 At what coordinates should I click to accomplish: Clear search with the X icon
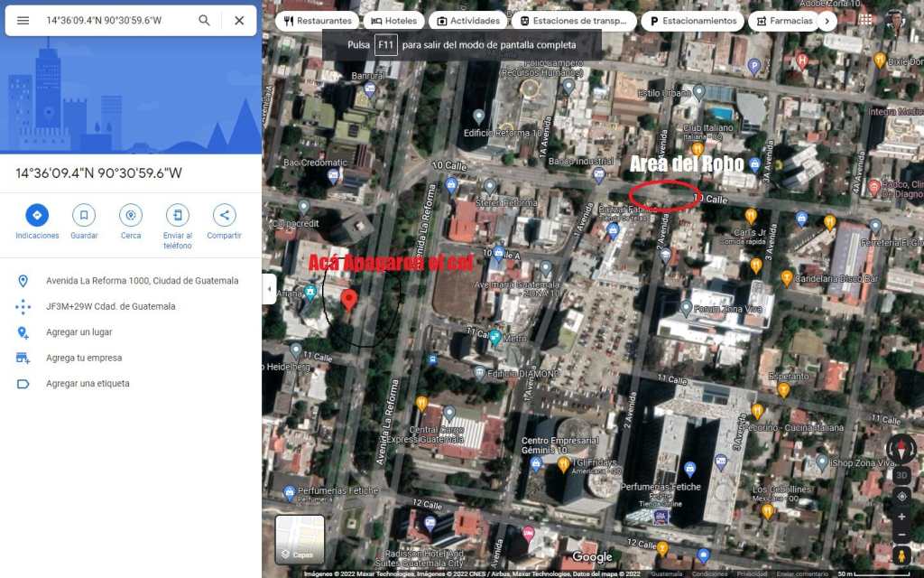coord(239,21)
